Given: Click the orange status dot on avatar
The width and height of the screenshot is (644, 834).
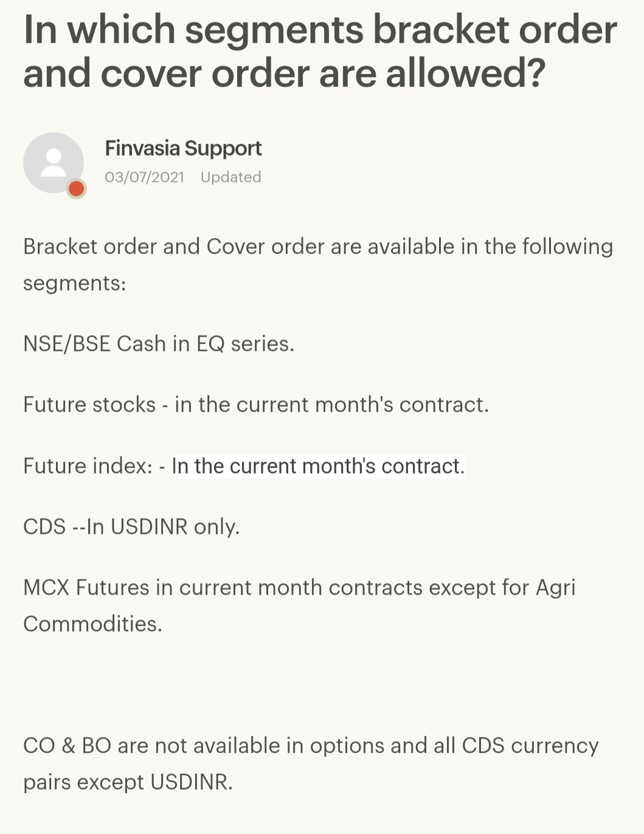Looking at the screenshot, I should (76, 189).
